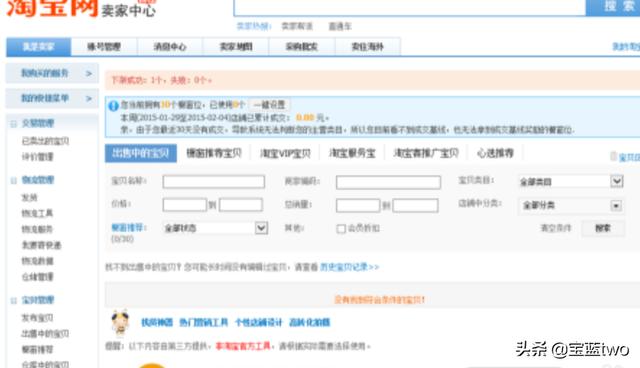
Task: Expand the 我购买的服务 arrow
Action: tap(89, 73)
